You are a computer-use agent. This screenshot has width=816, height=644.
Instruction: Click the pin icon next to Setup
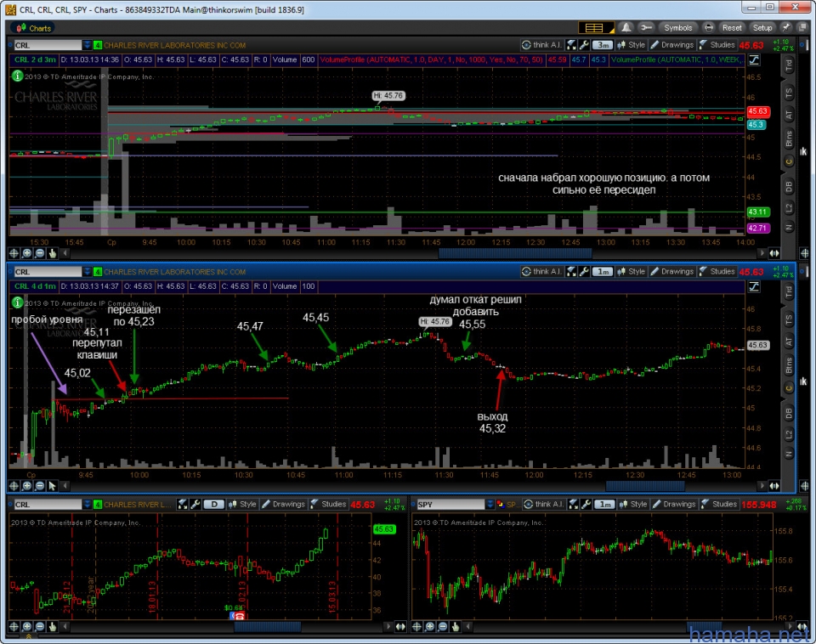(785, 27)
